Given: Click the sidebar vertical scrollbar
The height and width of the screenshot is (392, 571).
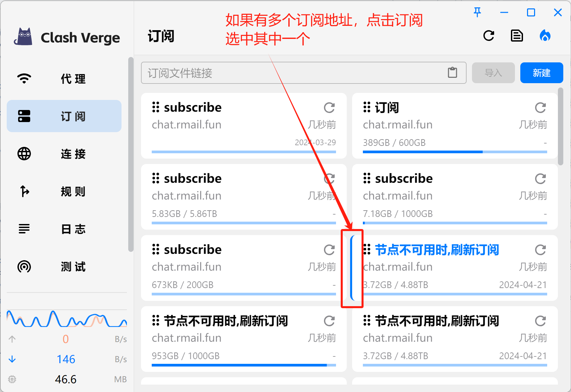Looking at the screenshot, I should coord(131,154).
